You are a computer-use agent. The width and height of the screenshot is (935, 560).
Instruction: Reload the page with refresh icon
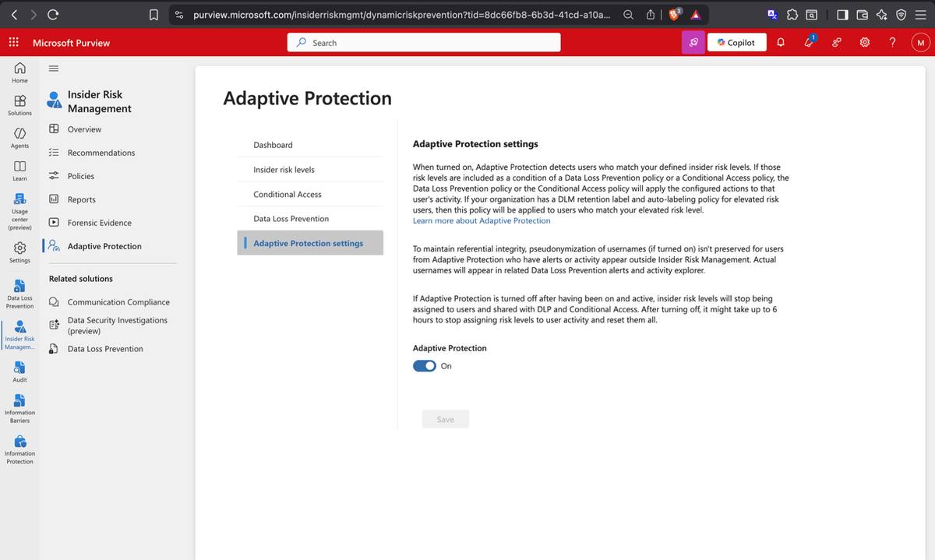tap(52, 14)
